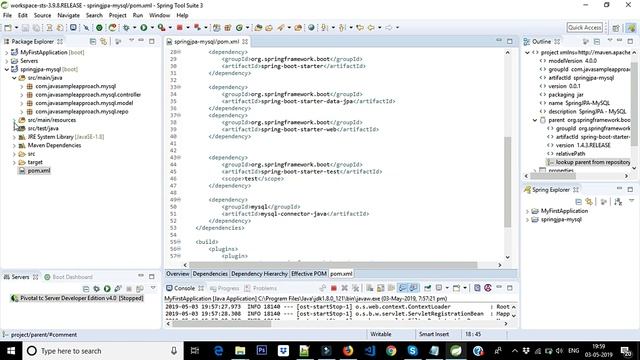Click the editor vertical scrollbar
The width and height of the screenshot is (640, 360).
tap(508, 182)
